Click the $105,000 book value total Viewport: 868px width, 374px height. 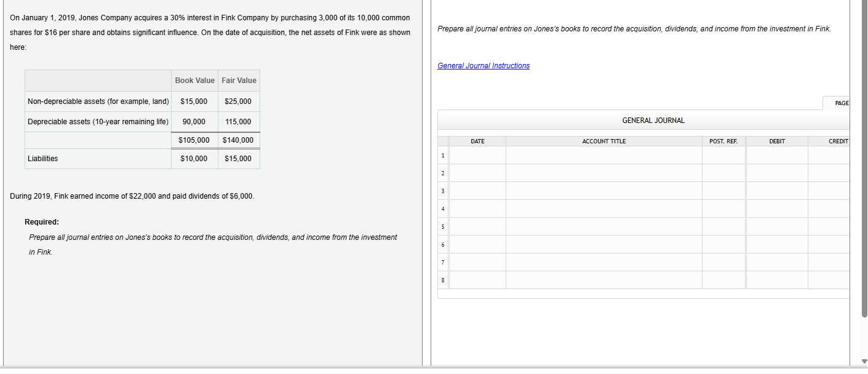click(194, 140)
